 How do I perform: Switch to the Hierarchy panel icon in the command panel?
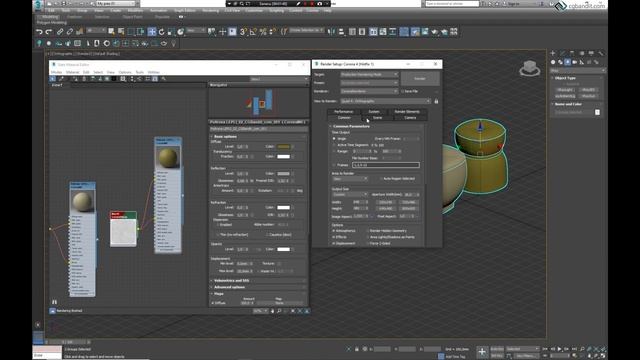(x=572, y=53)
